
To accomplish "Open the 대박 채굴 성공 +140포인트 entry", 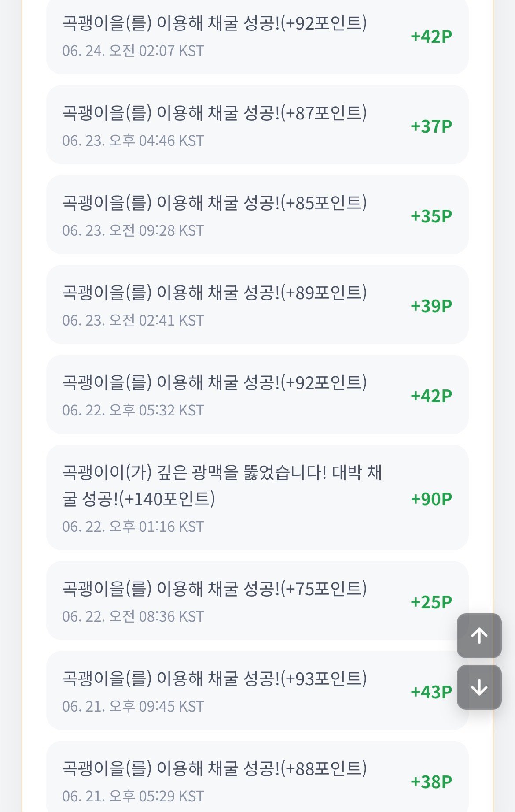I will tap(257, 497).
